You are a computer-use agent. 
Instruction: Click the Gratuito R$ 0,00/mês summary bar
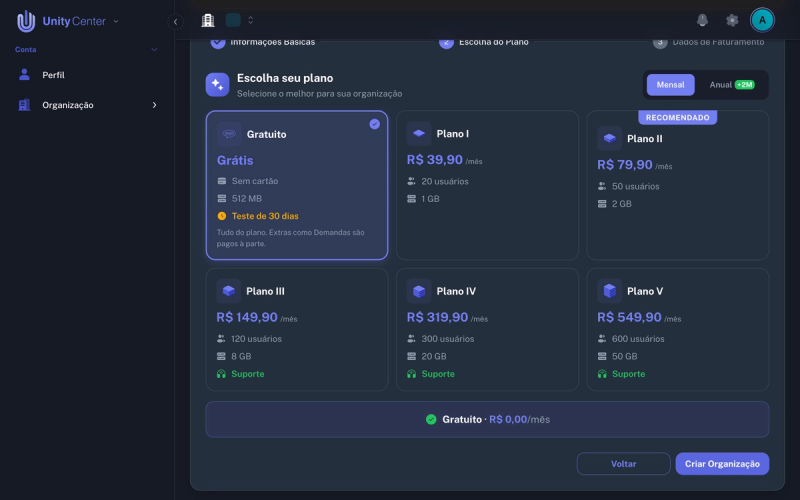[x=487, y=419]
